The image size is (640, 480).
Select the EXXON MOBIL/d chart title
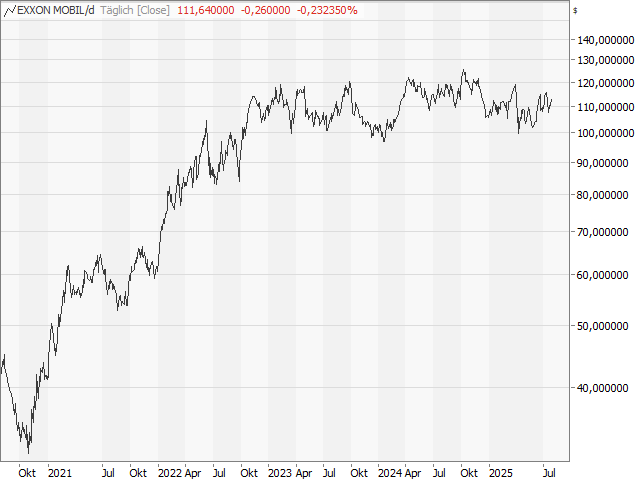click(x=56, y=11)
